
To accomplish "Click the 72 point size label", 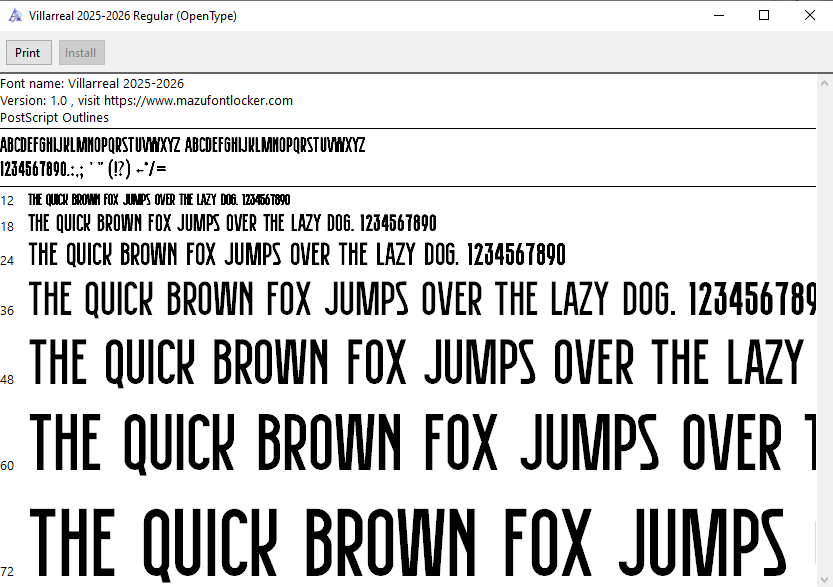I will click(x=8, y=572).
